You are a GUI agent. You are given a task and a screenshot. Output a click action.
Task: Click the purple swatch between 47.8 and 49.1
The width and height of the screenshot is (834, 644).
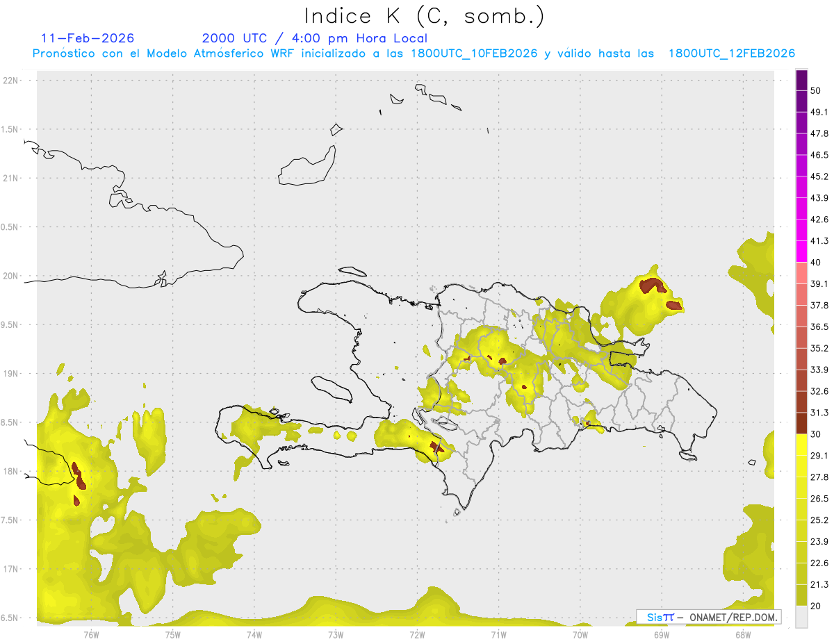[801, 122]
